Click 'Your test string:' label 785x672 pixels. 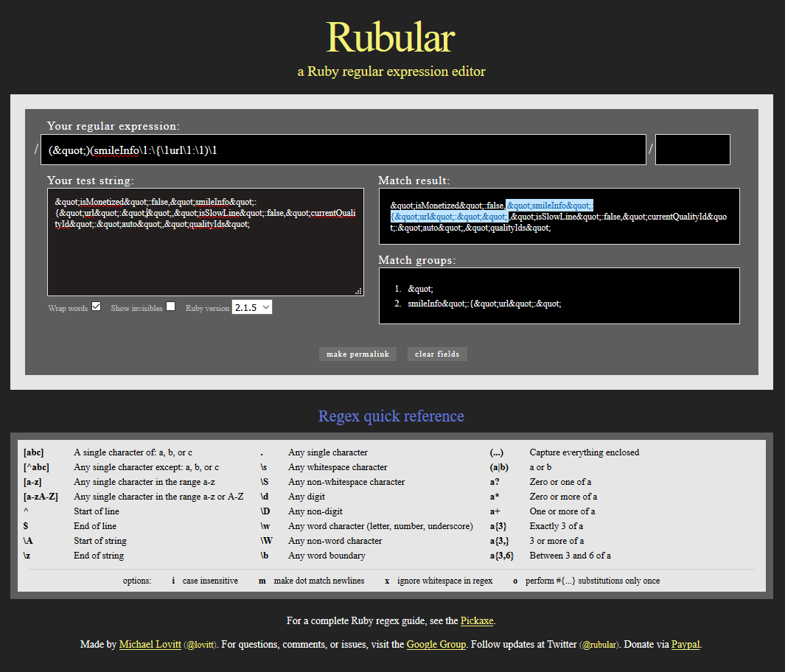click(91, 180)
